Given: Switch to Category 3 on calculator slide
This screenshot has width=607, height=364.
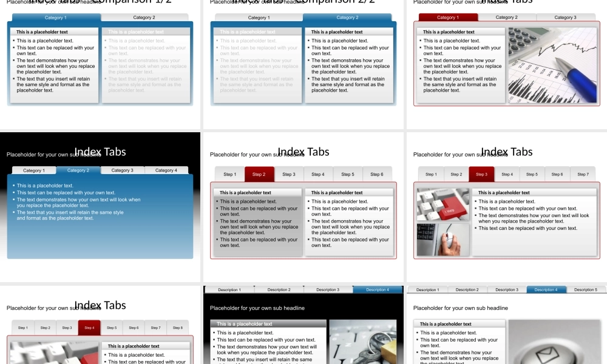Looking at the screenshot, I should [565, 18].
